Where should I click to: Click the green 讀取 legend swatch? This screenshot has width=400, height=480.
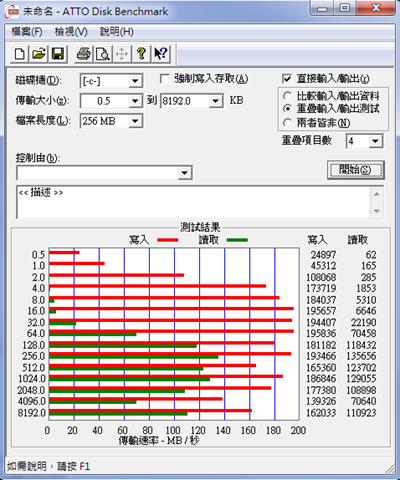click(237, 240)
